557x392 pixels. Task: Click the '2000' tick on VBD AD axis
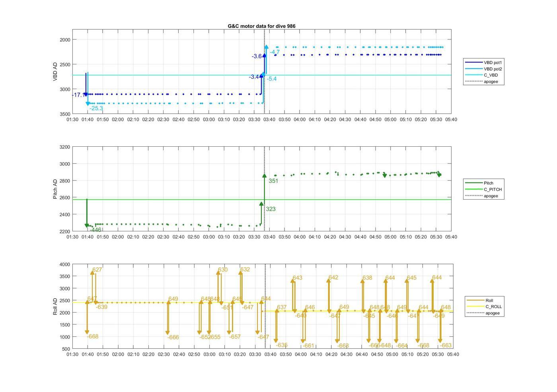pyautogui.click(x=64, y=40)
